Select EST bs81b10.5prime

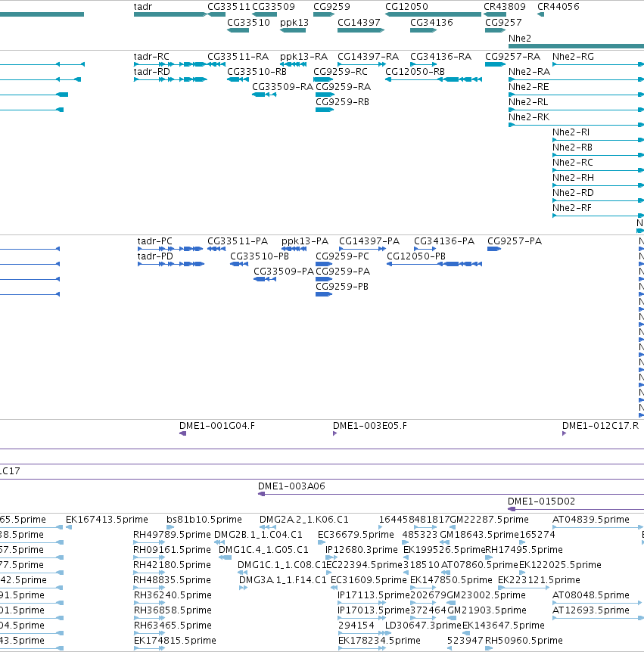204,520
